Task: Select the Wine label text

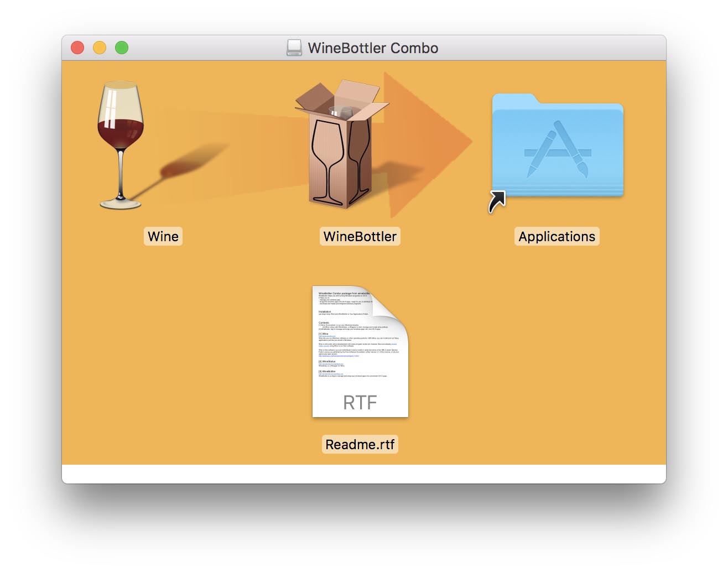Action: pyautogui.click(x=163, y=236)
